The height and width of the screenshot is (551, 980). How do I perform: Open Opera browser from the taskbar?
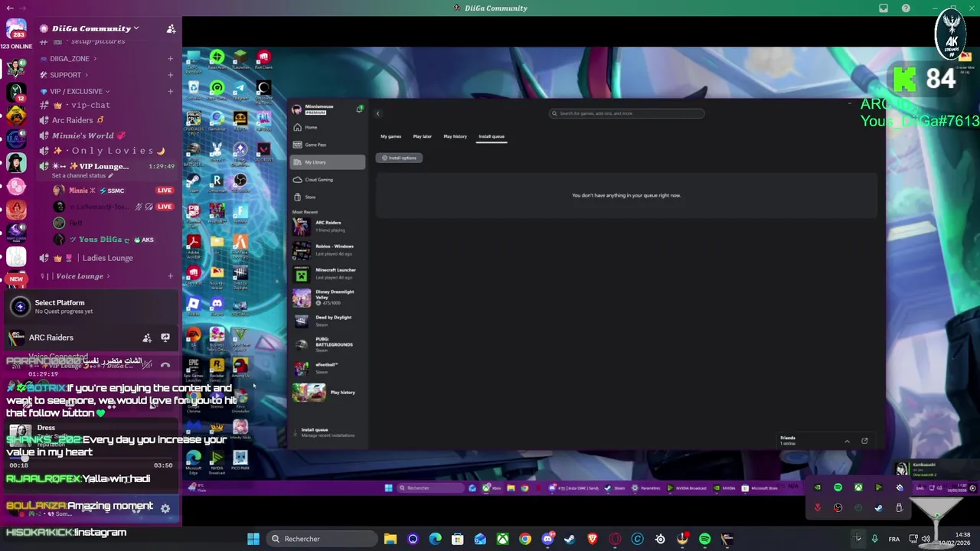tap(615, 539)
